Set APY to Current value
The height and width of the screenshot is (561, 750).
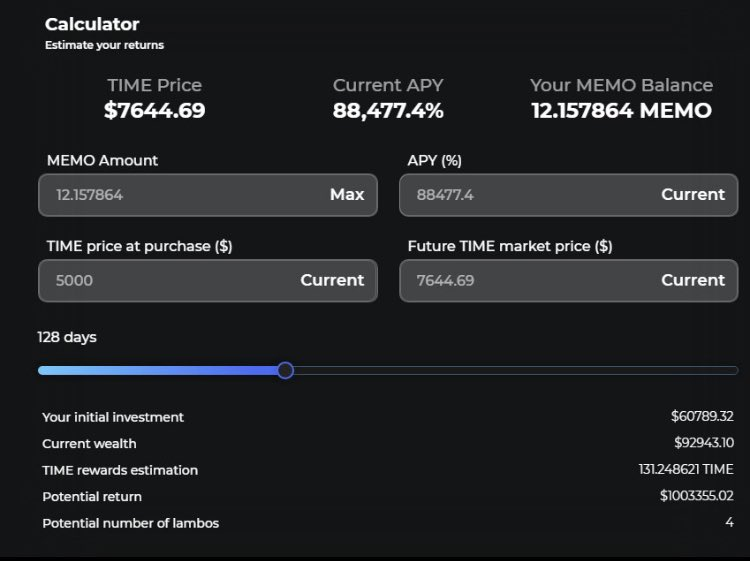tap(693, 195)
